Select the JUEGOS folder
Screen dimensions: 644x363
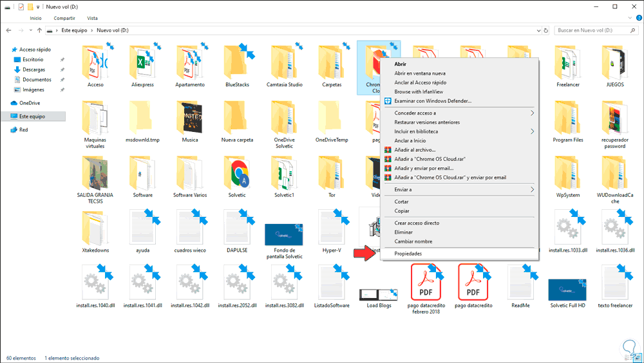coord(615,62)
